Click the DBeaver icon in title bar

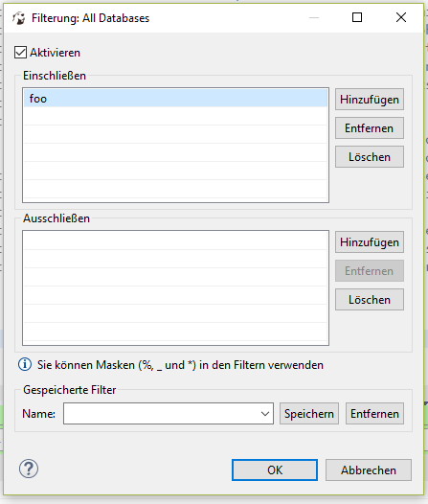19,18
